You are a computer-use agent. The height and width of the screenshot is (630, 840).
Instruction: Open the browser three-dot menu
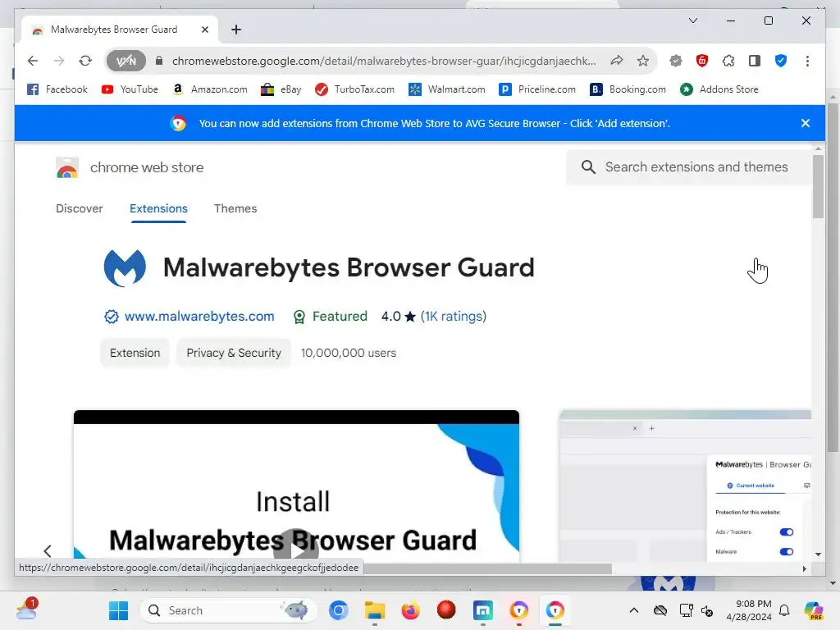tap(807, 61)
